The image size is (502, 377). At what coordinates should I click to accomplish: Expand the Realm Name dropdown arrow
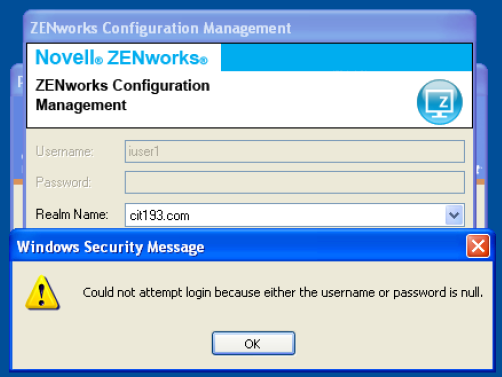[454, 215]
